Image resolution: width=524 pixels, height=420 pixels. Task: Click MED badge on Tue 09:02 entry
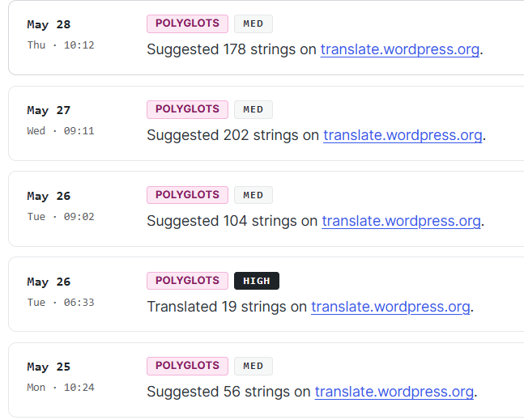[x=253, y=195]
